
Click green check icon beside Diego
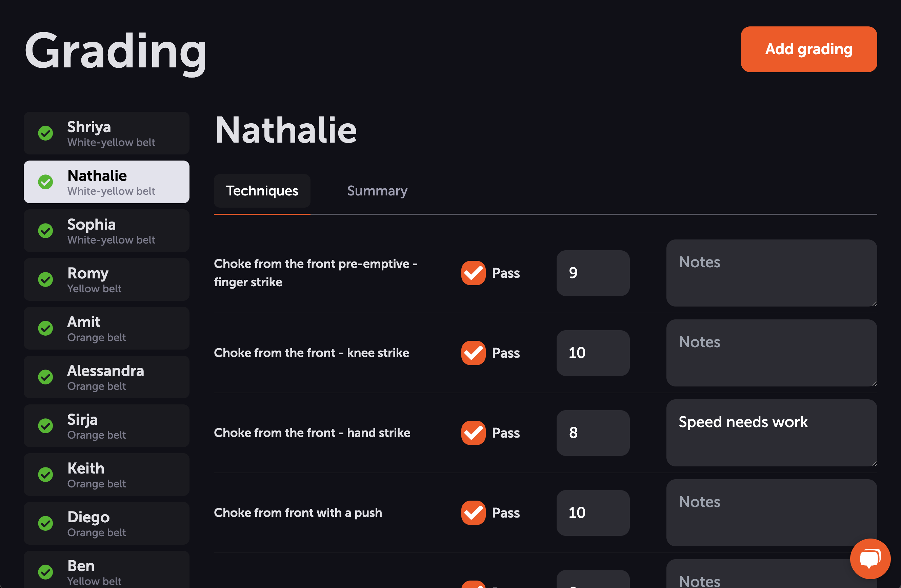coord(45,523)
